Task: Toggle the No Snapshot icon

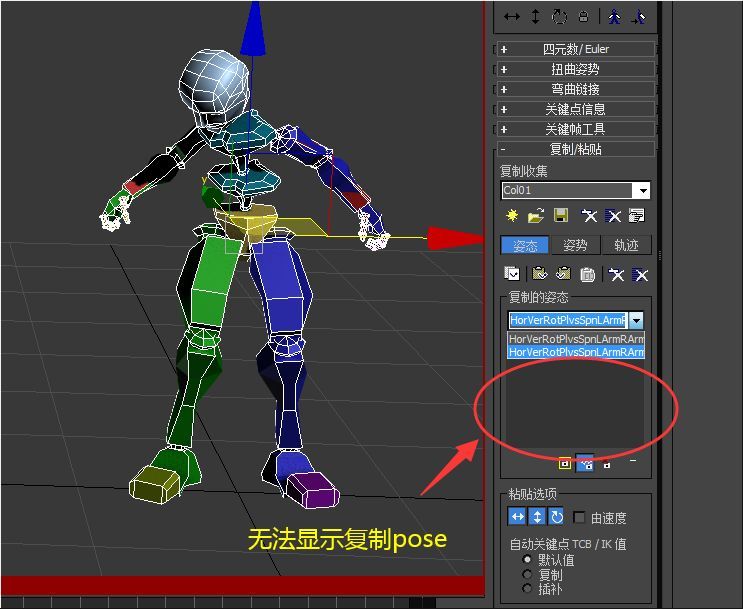Action: click(607, 464)
